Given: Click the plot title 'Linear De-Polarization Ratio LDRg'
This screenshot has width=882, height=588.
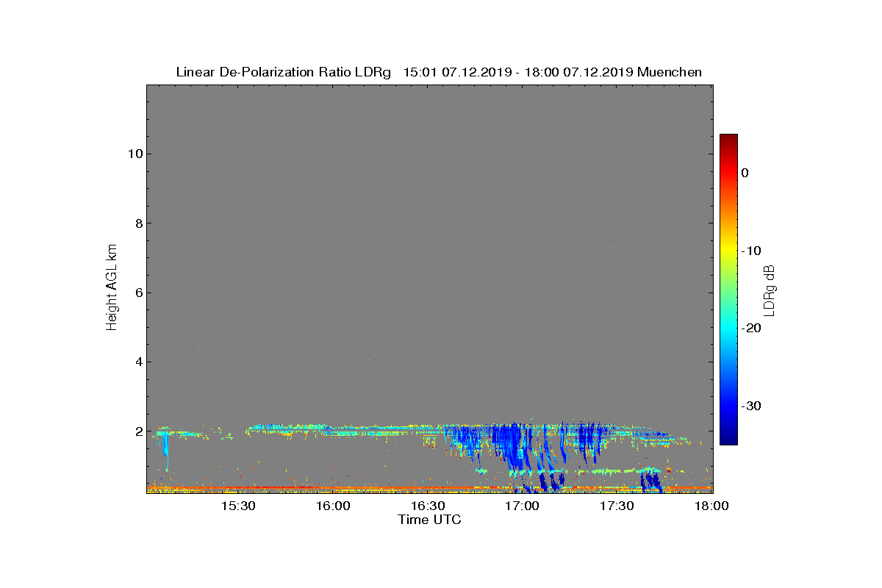Looking at the screenshot, I should [283, 72].
